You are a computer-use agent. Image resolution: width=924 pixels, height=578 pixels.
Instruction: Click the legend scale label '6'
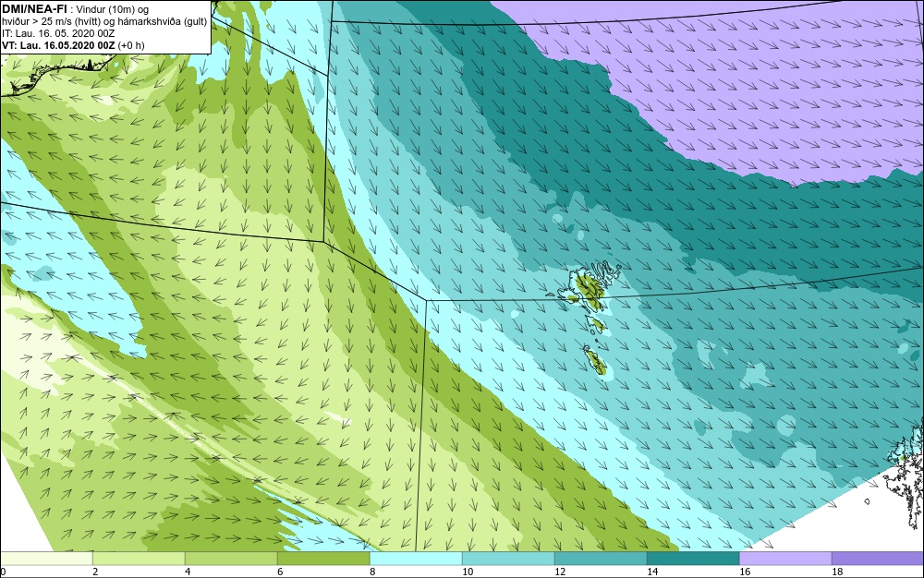[x=280, y=572]
